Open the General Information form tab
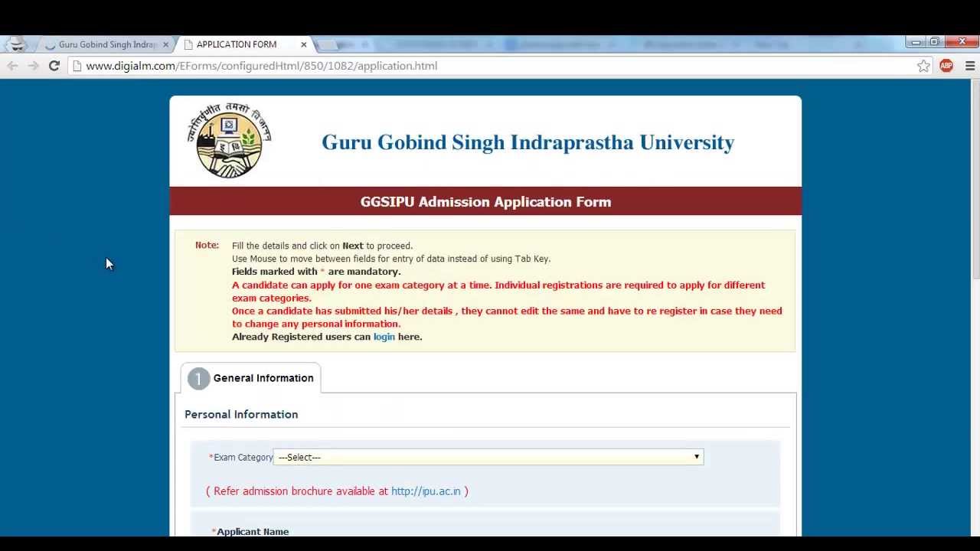This screenshot has height=551, width=980. point(251,378)
